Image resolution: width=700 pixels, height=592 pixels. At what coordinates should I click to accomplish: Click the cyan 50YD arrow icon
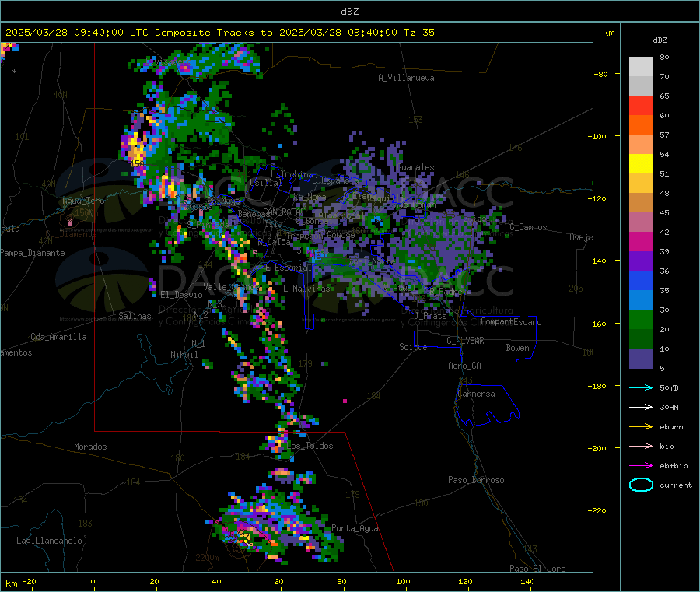[641, 387]
